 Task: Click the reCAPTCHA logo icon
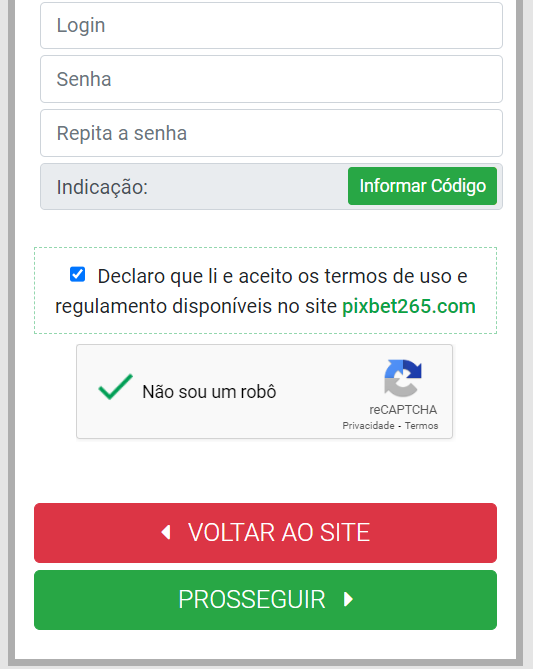pos(403,378)
